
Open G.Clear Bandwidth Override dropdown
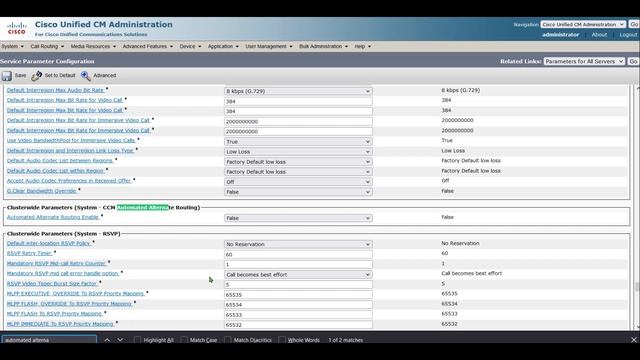(298, 192)
